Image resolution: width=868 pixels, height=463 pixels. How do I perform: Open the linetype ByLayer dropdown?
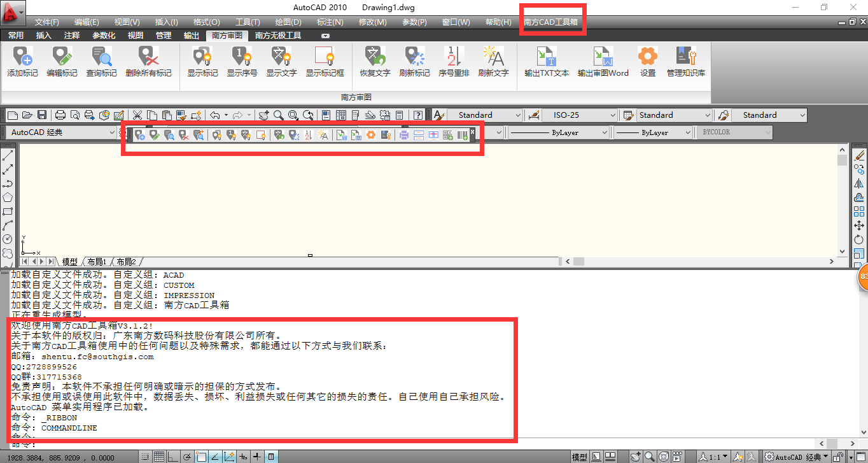pos(558,132)
